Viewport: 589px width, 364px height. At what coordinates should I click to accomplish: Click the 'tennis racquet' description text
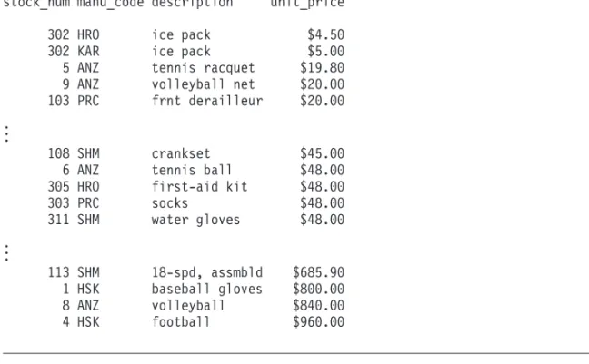pos(204,68)
